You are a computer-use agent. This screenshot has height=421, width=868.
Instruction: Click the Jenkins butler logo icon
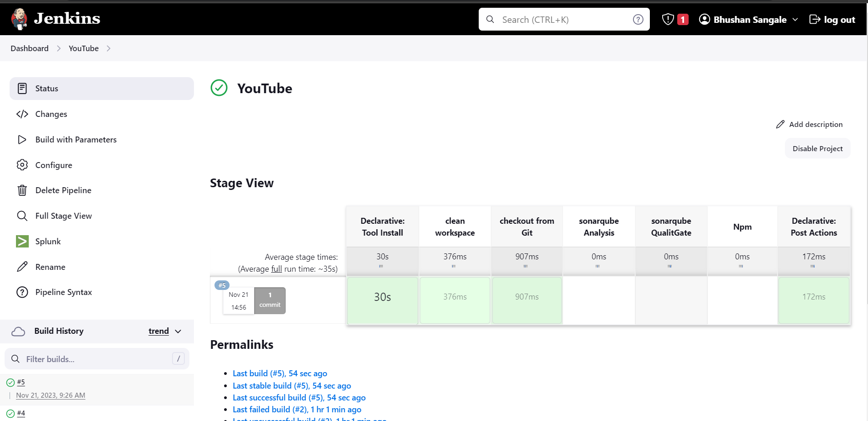tap(19, 19)
